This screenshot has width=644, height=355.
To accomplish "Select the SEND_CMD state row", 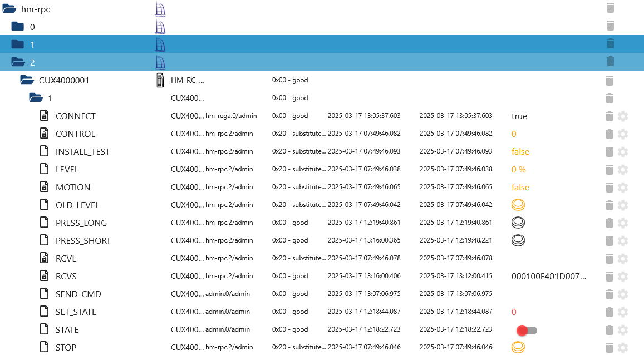I will tap(322, 294).
